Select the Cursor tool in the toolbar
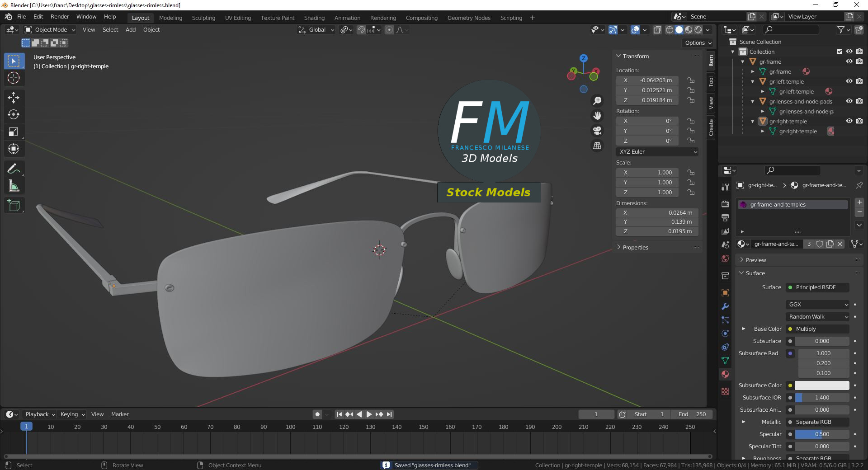 (14, 78)
